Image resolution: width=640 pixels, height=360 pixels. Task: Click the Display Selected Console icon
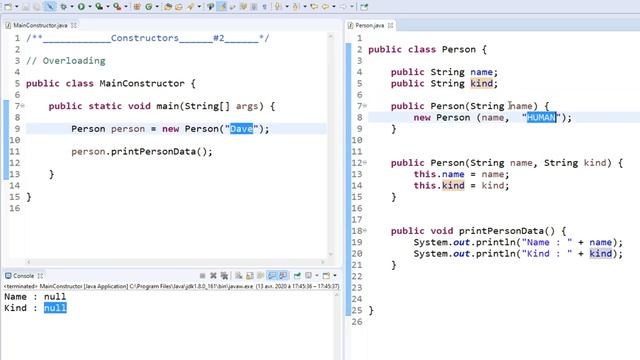tap(309, 276)
